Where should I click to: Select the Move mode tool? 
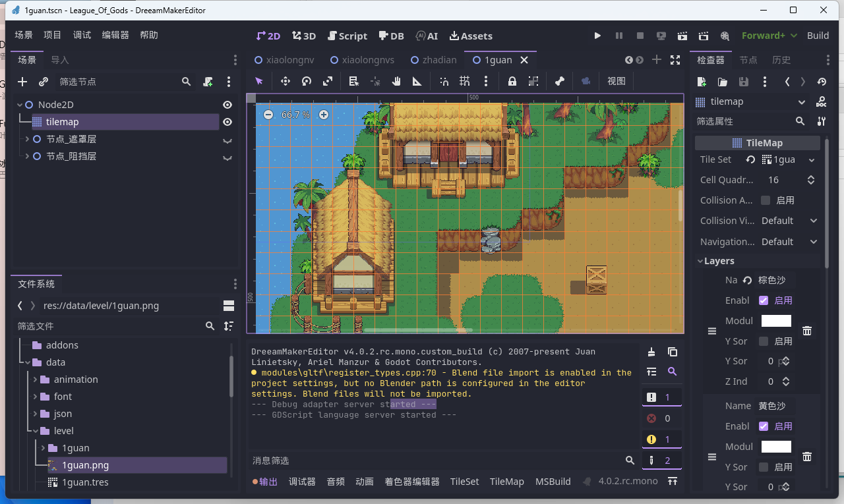[x=286, y=81]
